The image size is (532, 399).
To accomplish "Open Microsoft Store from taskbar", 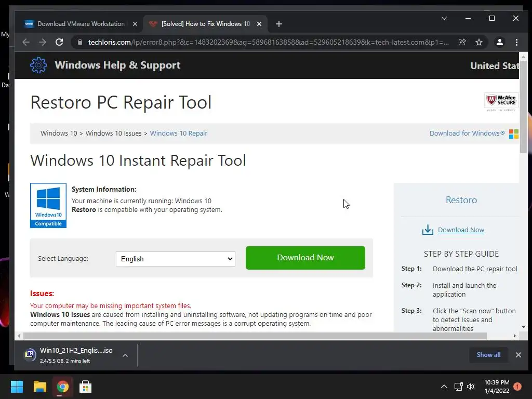I will click(85, 387).
